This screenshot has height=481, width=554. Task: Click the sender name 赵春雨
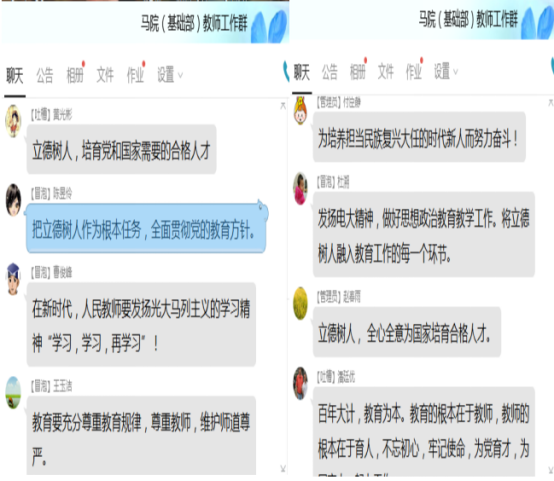coord(352,296)
